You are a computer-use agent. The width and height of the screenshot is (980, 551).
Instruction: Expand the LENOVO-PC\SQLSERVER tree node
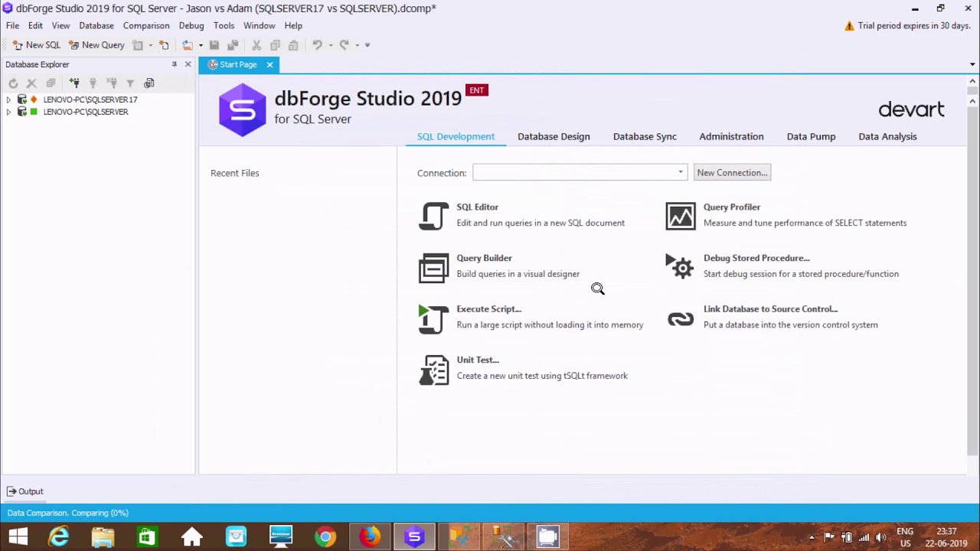click(8, 112)
